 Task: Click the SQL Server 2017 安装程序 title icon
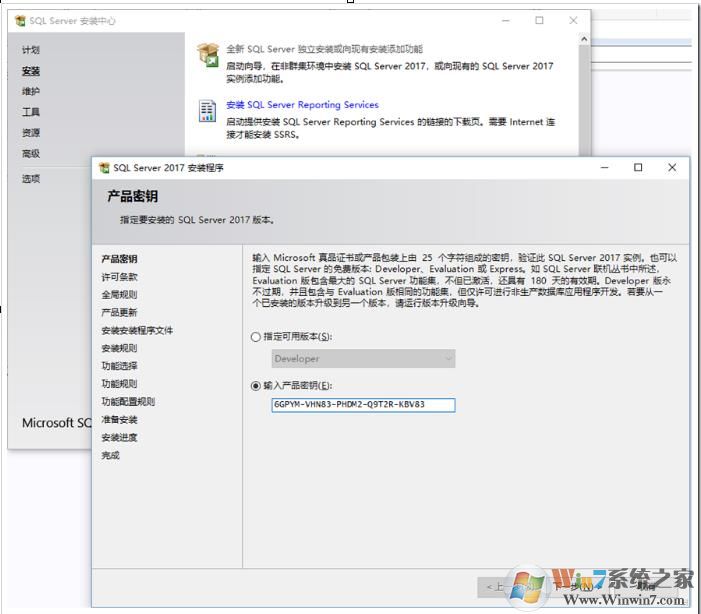(x=103, y=168)
